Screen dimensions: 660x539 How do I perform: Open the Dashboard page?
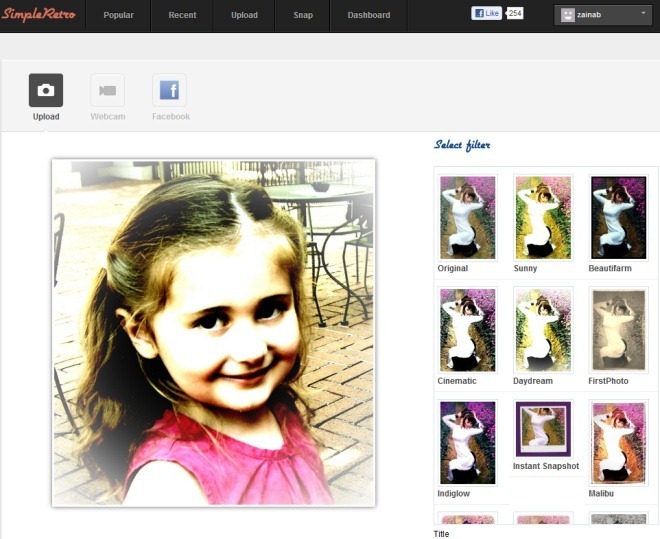pos(369,15)
